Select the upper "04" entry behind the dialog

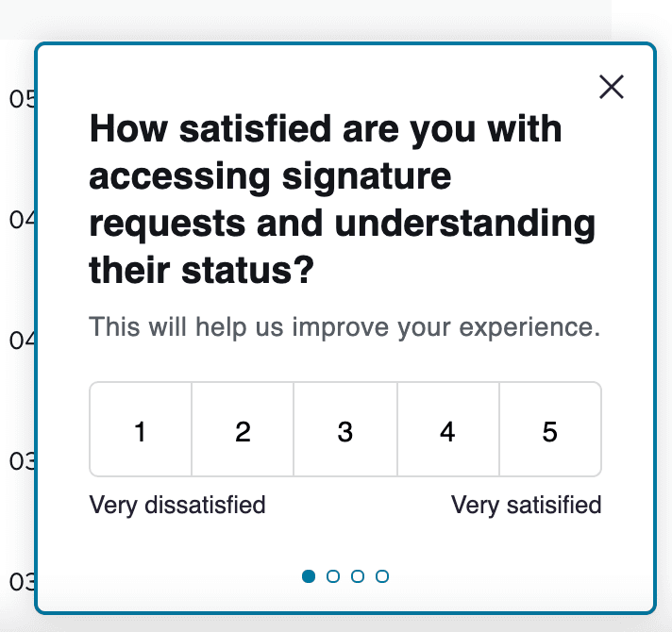tap(19, 219)
